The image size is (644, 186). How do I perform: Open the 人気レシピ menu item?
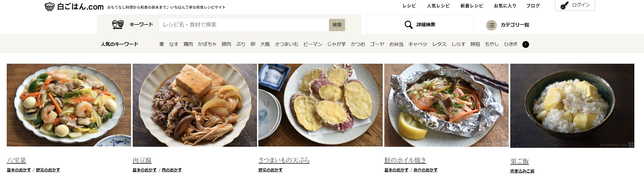[x=438, y=6]
